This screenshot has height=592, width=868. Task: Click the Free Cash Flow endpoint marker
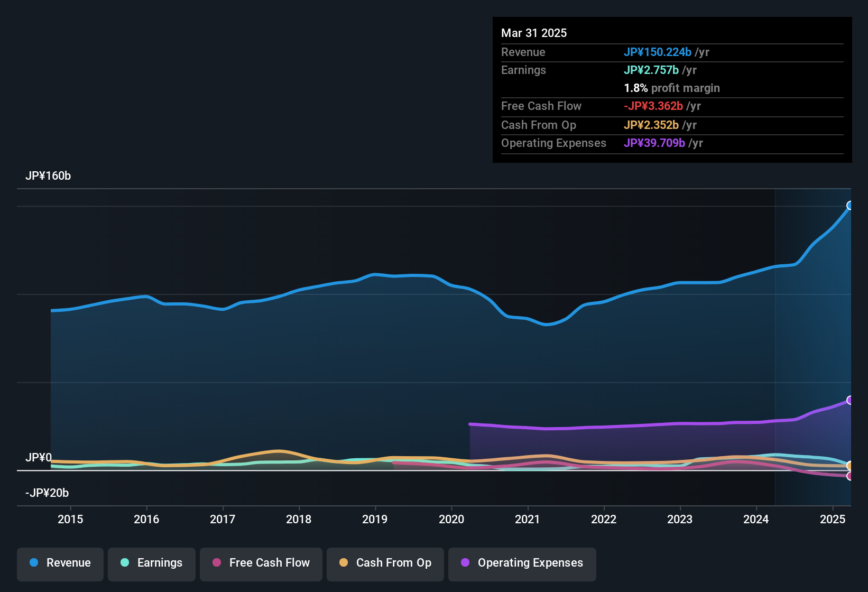coord(850,476)
